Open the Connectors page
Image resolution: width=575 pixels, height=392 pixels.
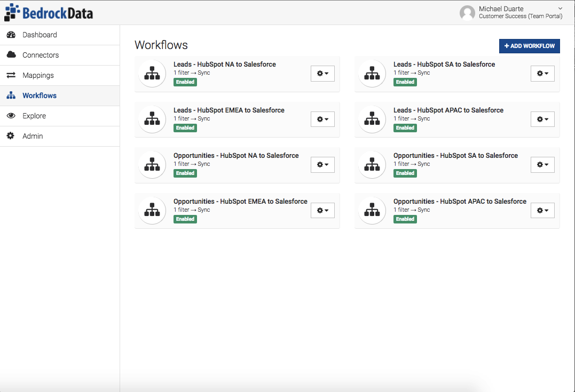[x=60, y=55]
